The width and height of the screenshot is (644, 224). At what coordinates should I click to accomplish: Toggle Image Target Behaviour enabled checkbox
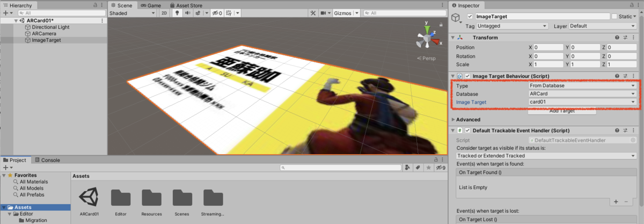(468, 76)
